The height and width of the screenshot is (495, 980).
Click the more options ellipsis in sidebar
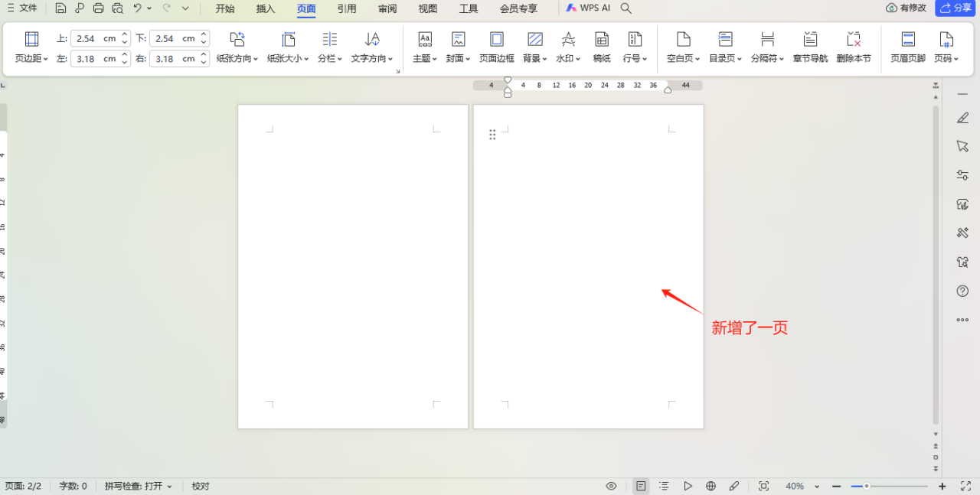click(963, 320)
